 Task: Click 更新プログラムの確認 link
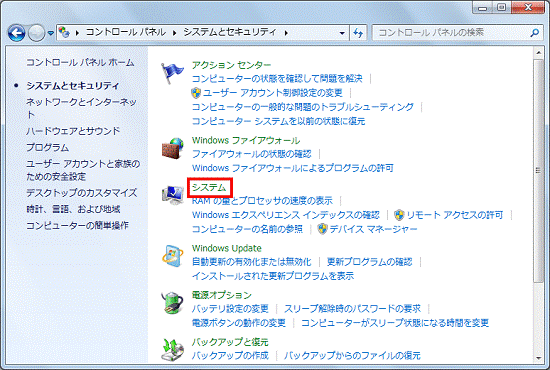coord(370,262)
